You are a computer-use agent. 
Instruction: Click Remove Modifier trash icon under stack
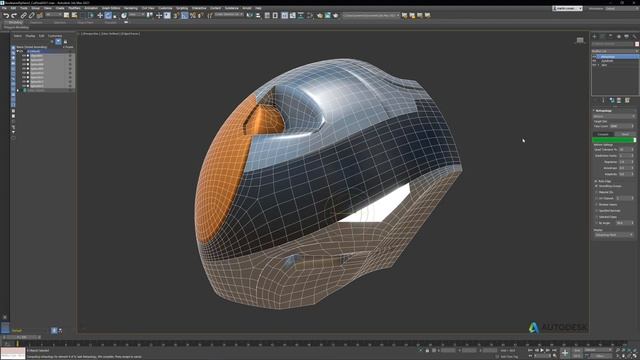[x=619, y=100]
